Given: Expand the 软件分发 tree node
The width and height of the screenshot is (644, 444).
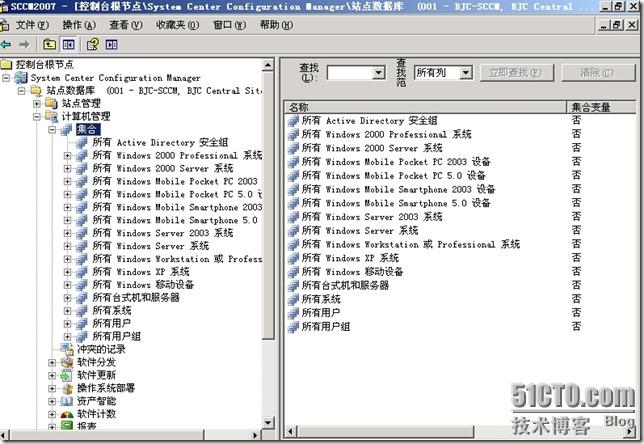Looking at the screenshot, I should tap(52, 362).
